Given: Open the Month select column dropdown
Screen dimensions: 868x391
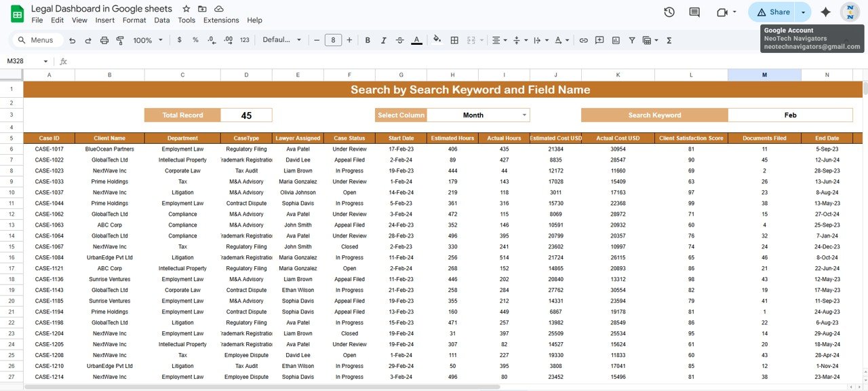Looking at the screenshot, I should click(478, 115).
